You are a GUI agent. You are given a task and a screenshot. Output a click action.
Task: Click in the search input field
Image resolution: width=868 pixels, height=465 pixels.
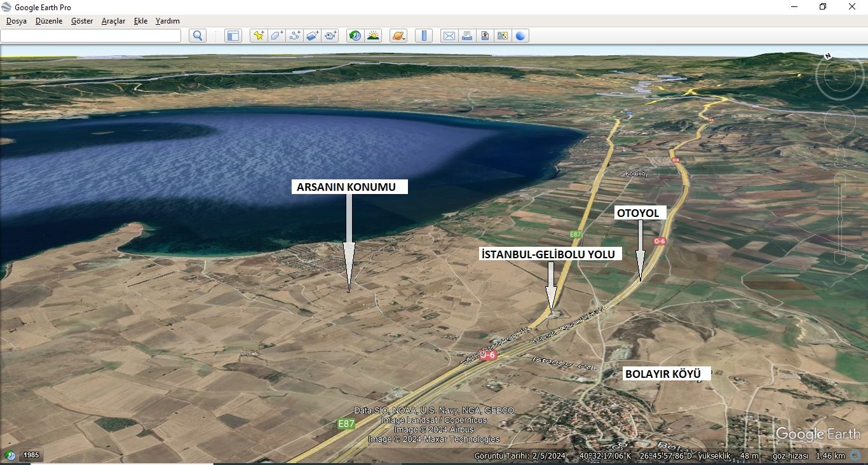91,36
